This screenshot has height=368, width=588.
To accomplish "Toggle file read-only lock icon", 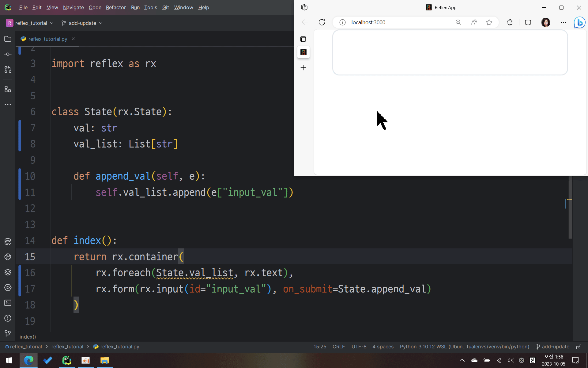I will coord(579,347).
